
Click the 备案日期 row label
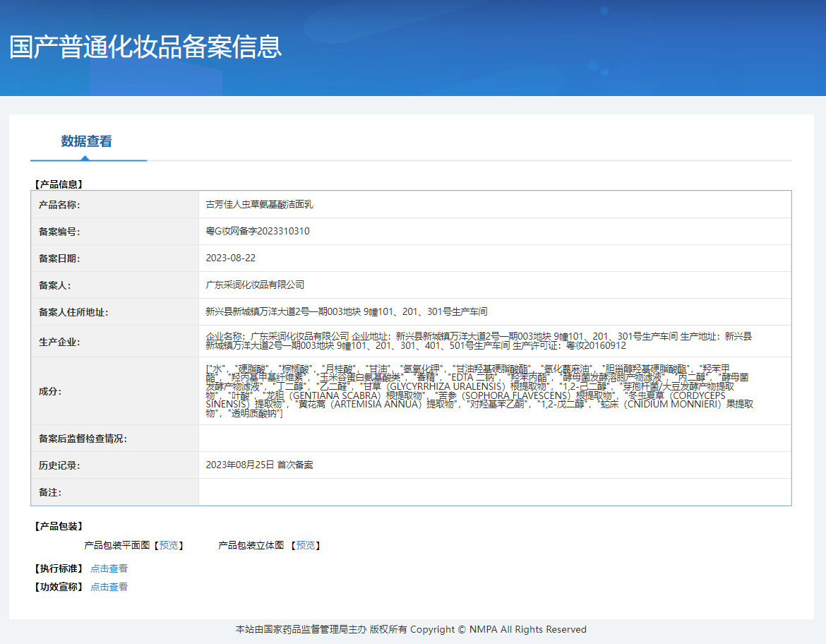coord(59,258)
